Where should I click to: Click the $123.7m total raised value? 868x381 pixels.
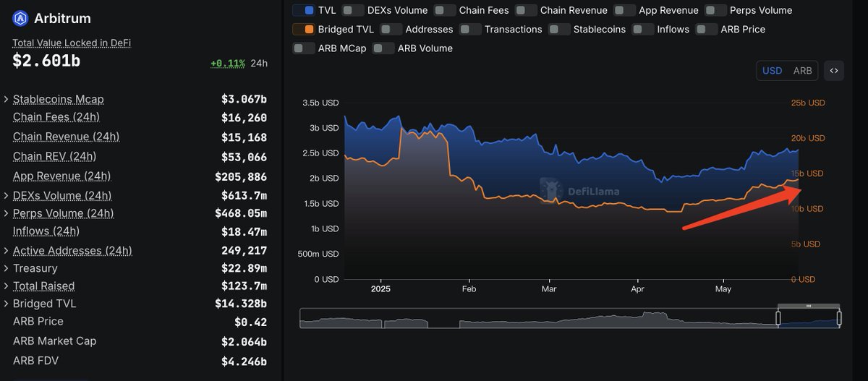[244, 286]
